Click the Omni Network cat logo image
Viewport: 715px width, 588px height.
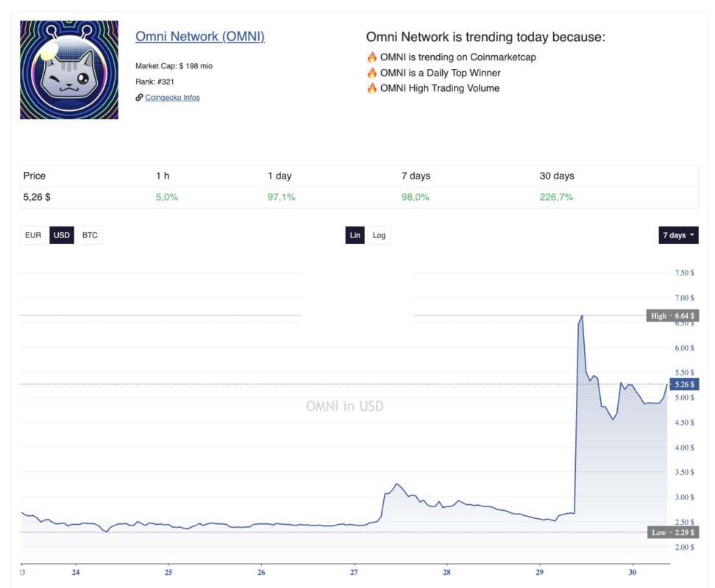(x=69, y=70)
